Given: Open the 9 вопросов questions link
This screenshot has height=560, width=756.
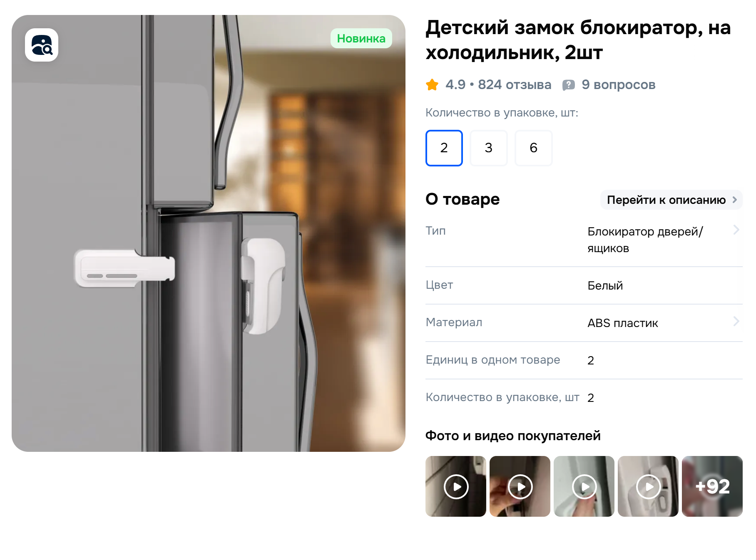Looking at the screenshot, I should point(619,85).
